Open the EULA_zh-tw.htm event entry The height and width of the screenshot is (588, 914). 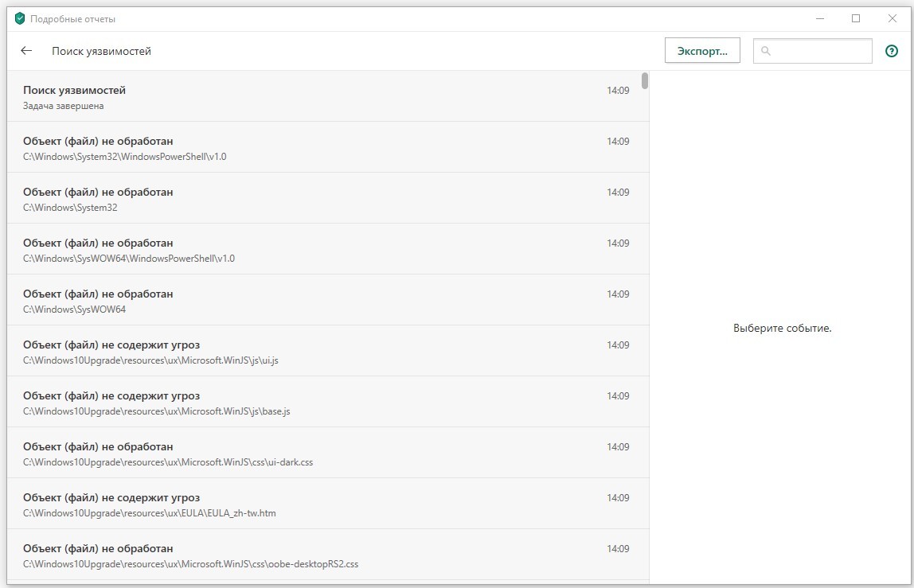[x=326, y=504]
